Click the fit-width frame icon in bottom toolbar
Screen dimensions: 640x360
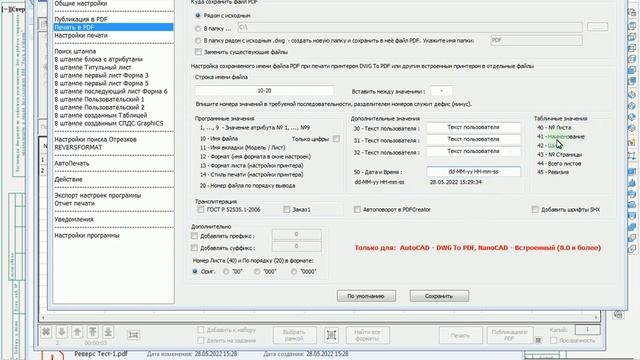133,335
